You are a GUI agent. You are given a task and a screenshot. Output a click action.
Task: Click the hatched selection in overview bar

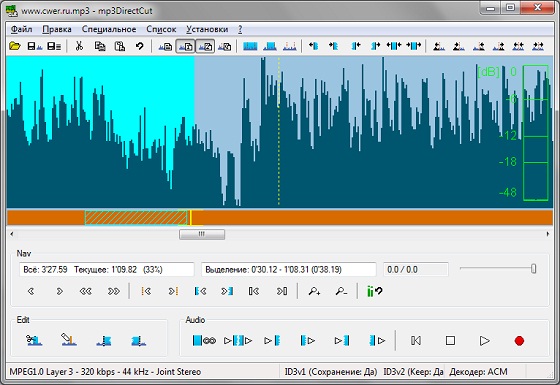click(x=136, y=218)
